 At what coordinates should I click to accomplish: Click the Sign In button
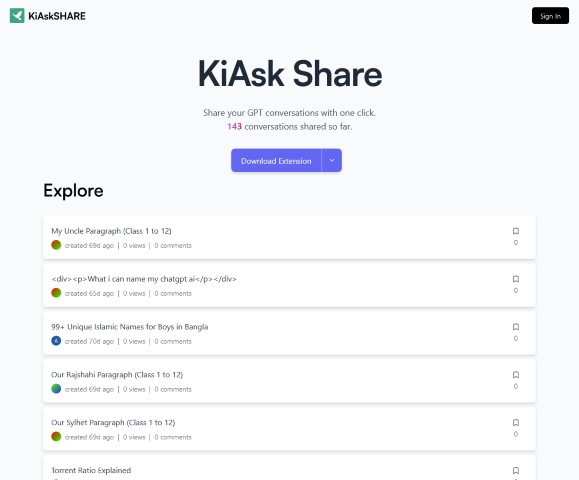550,16
